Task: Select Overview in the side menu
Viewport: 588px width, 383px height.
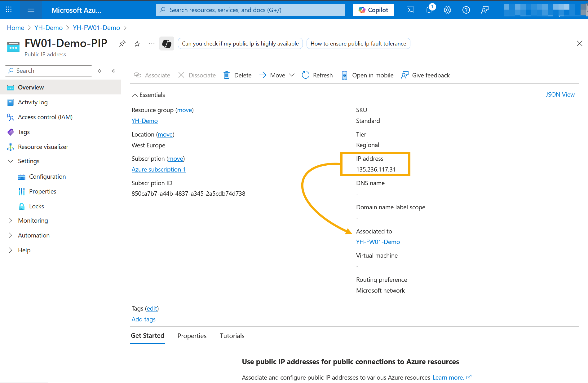Action: pos(60,87)
